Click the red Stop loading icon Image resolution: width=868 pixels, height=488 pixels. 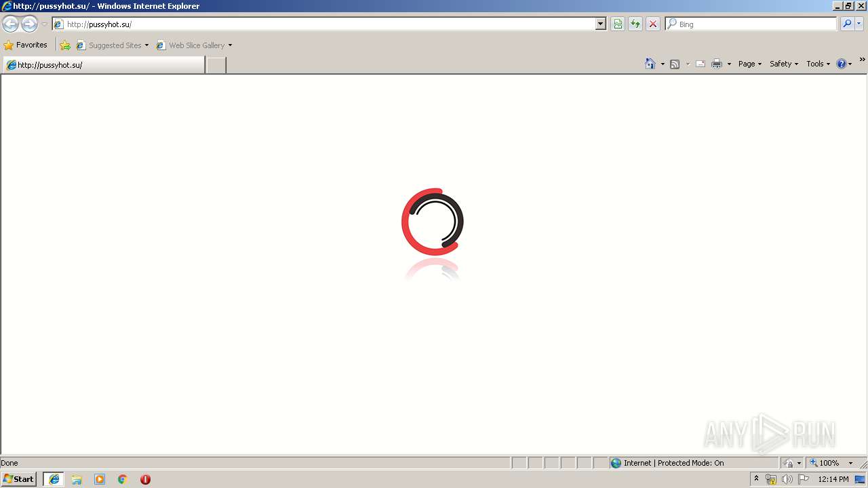tap(653, 24)
